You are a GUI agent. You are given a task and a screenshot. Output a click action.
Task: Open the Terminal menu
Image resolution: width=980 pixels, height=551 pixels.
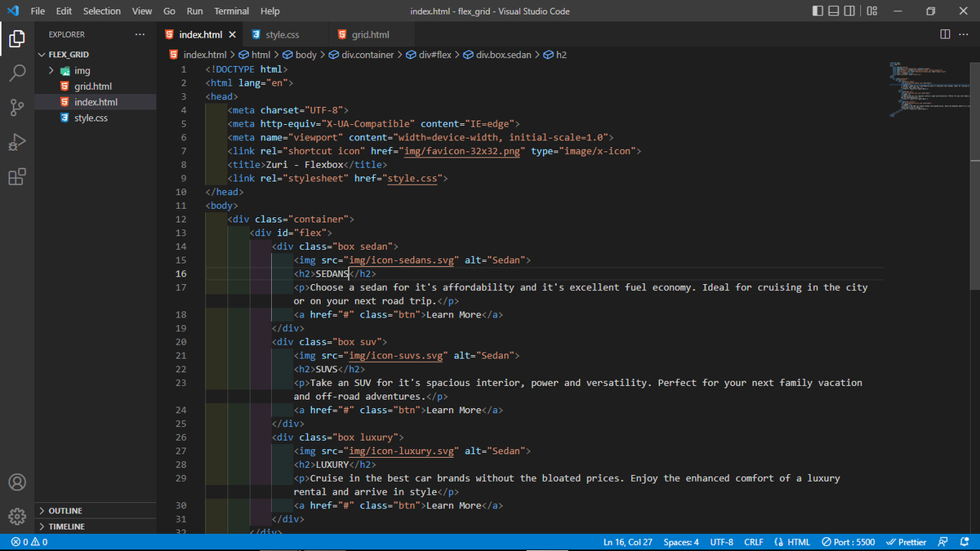click(232, 11)
